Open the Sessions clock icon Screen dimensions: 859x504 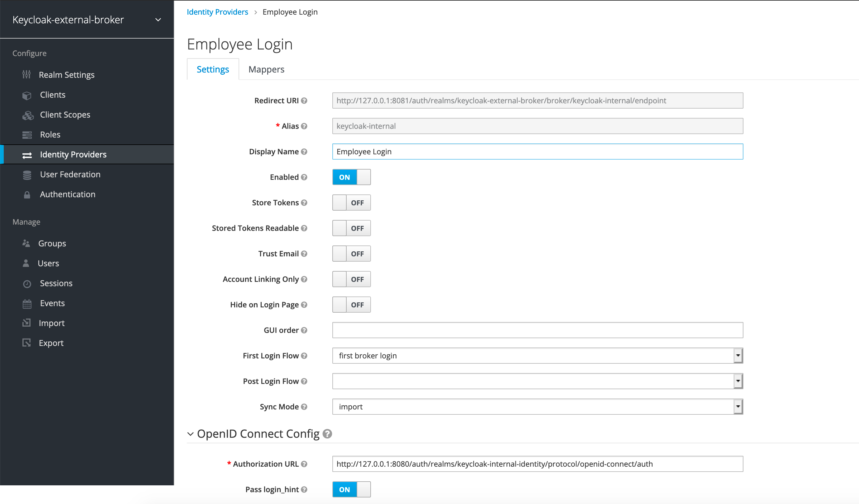[x=27, y=283]
